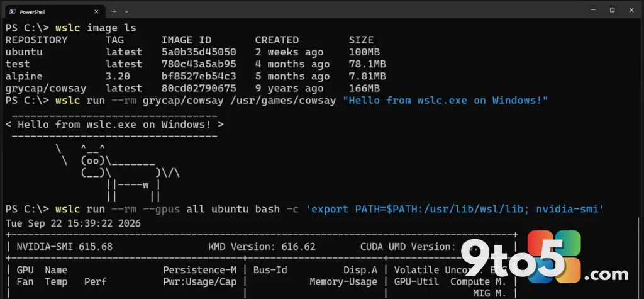Click the 'Memory-Usage' column label

[x=343, y=282]
